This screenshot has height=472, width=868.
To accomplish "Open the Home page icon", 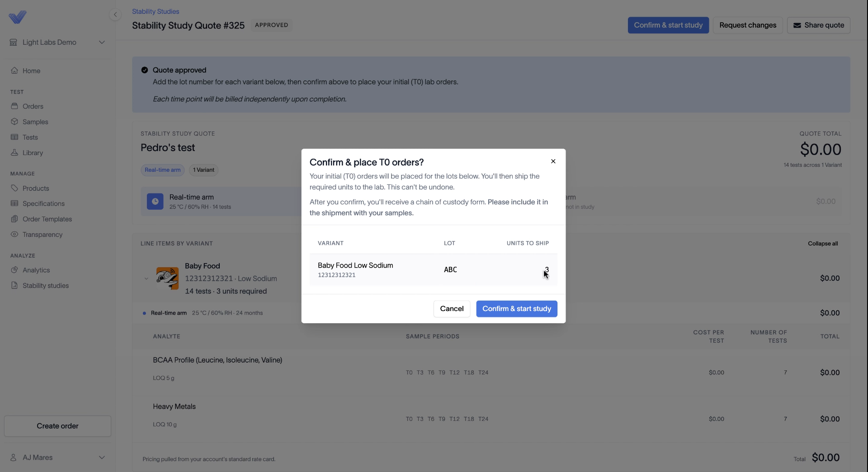I will 14,71.
